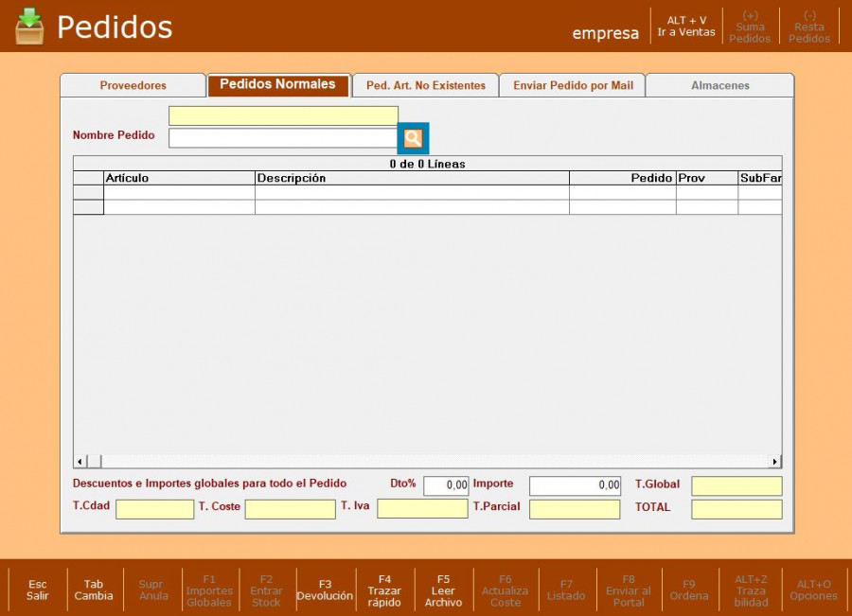Click the first Artículo cell in grid

click(x=179, y=192)
